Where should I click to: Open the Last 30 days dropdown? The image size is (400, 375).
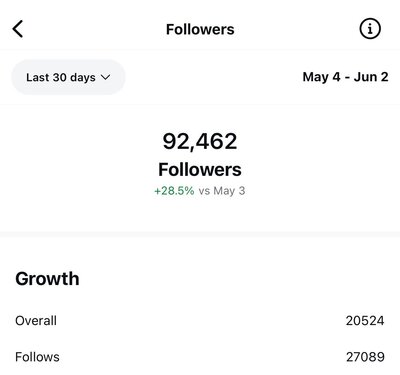68,77
